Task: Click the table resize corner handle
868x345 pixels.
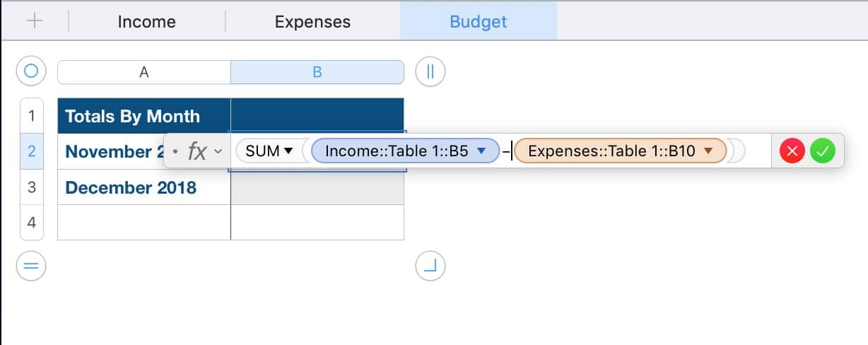Action: click(x=430, y=266)
